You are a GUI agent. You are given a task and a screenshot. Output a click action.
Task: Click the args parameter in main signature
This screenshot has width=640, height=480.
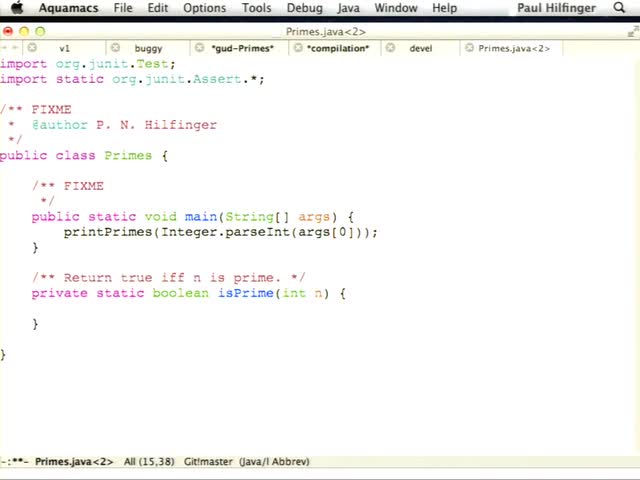coord(313,217)
